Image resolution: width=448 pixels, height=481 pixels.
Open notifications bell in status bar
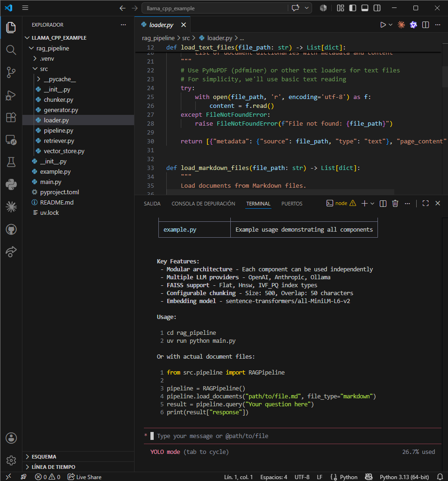tap(440, 477)
